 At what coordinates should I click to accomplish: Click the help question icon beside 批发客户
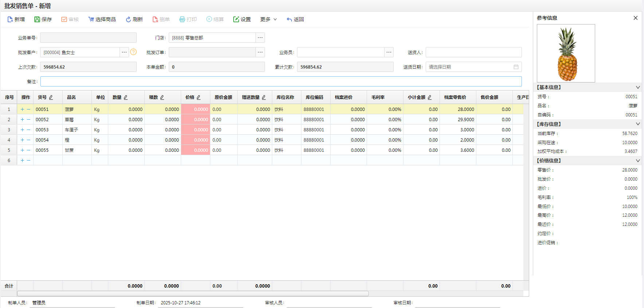tap(133, 52)
